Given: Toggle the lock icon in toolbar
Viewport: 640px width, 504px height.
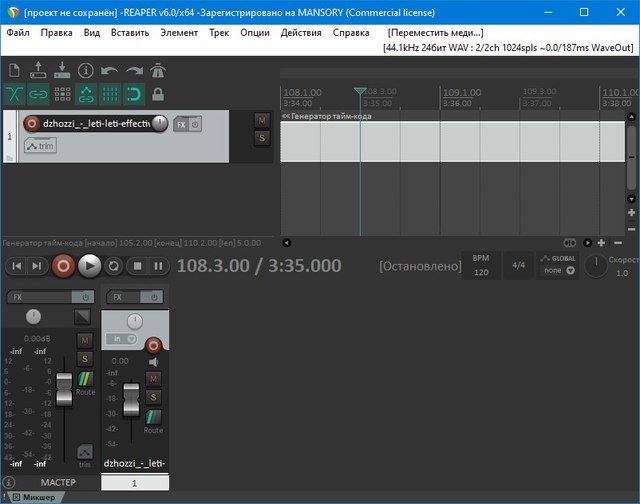Looking at the screenshot, I should [158, 94].
